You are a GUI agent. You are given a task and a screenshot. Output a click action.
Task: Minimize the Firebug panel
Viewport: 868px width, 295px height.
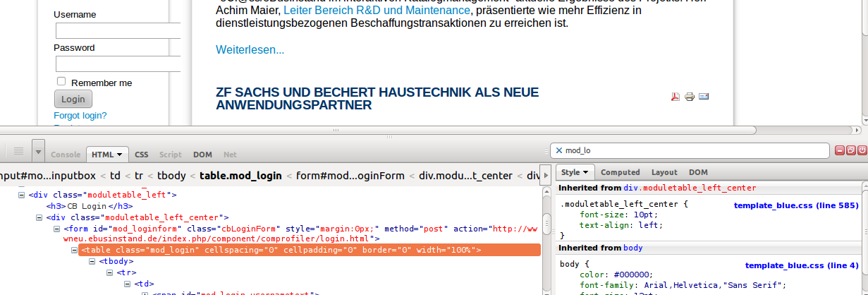(x=840, y=150)
